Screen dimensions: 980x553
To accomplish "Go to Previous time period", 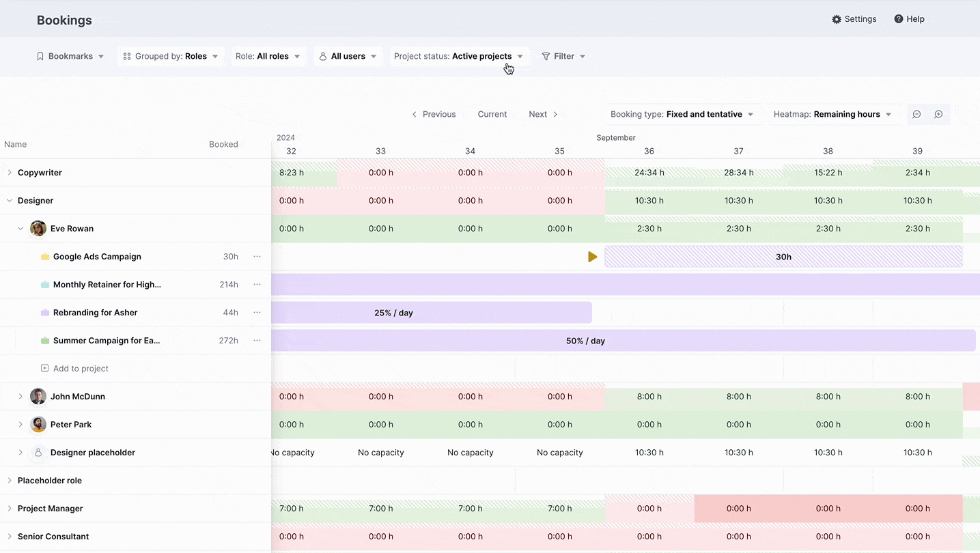I will tap(434, 114).
